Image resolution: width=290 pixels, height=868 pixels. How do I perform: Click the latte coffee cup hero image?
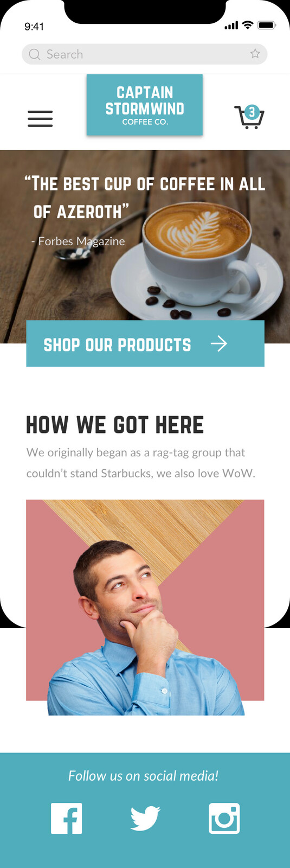click(145, 247)
